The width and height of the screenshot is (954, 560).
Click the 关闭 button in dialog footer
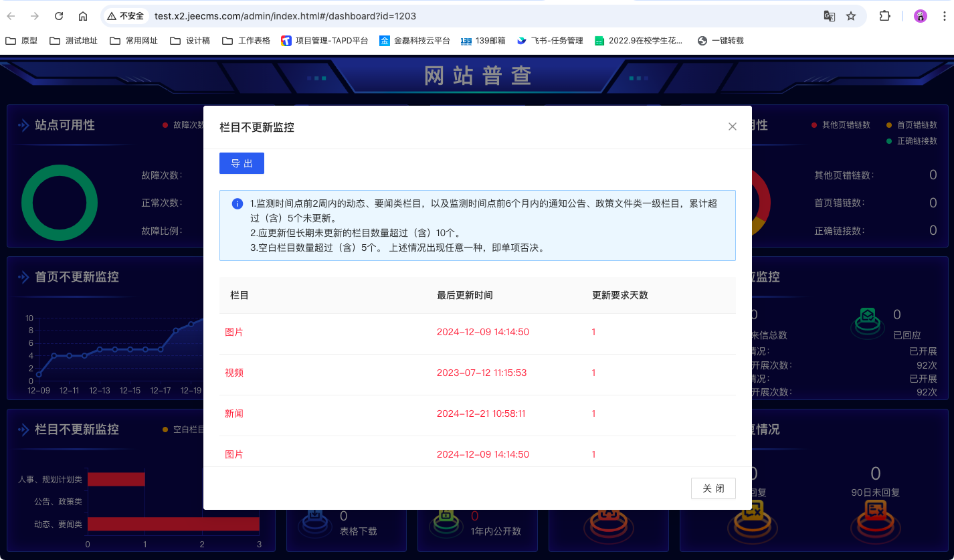(x=713, y=488)
